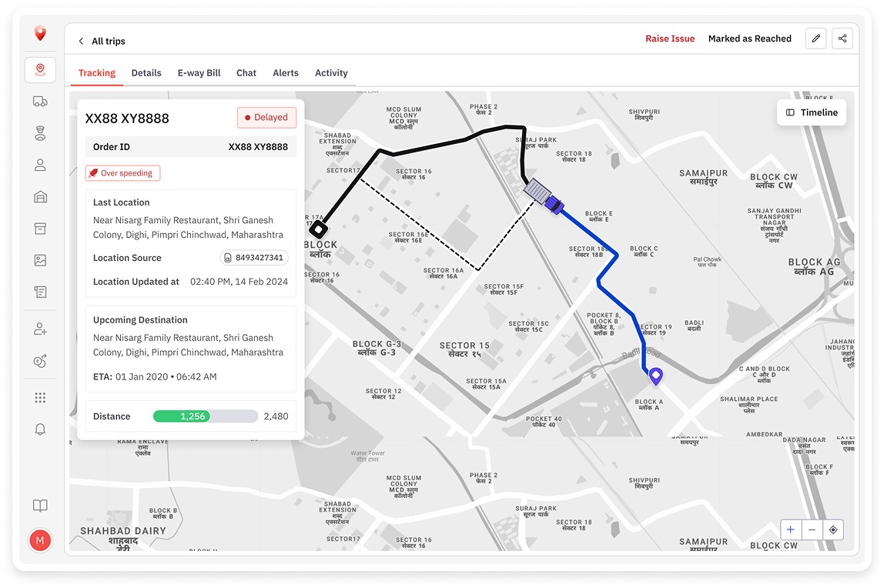Open the warehouse sidebar icon
This screenshot has height=588, width=884.
click(x=40, y=196)
